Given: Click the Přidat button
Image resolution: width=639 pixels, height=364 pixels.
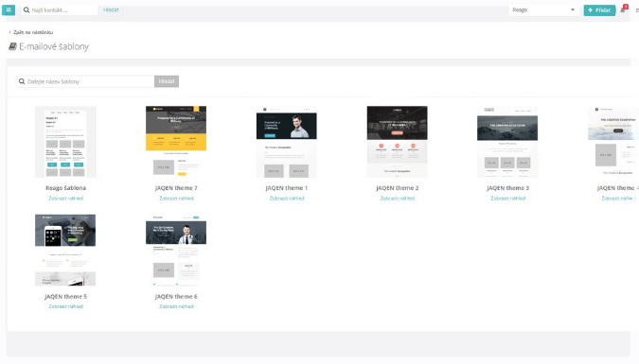Looking at the screenshot, I should pos(599,9).
